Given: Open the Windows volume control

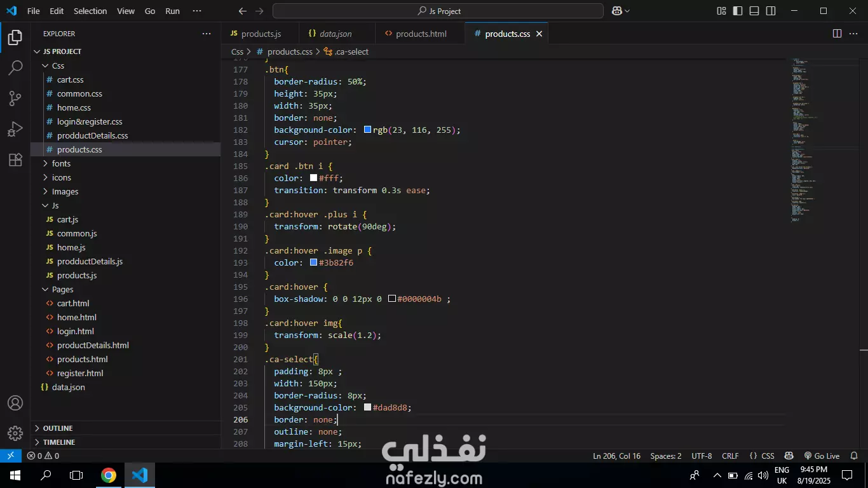Looking at the screenshot, I should click(x=763, y=475).
